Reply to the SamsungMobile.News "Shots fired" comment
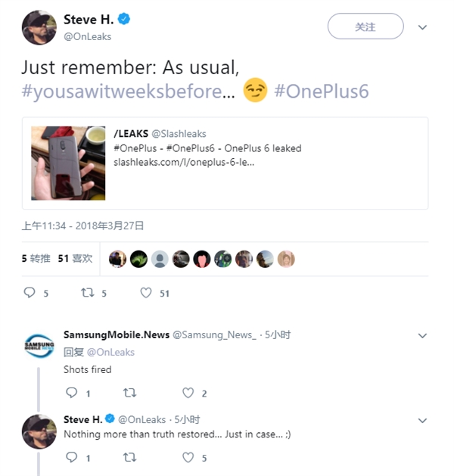Screen dimensions: 454x476 pos(72,393)
